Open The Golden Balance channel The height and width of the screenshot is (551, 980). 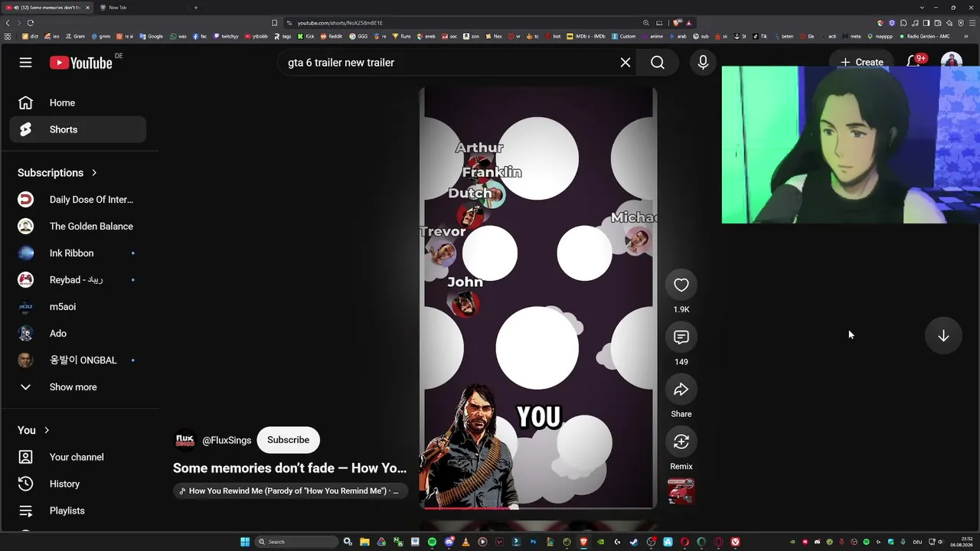click(77, 227)
